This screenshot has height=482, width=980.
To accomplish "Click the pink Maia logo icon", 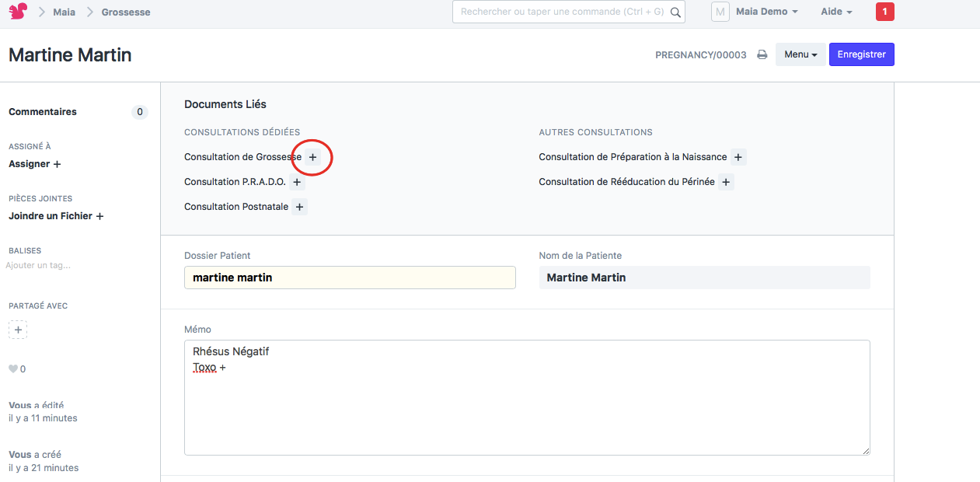I will [17, 12].
